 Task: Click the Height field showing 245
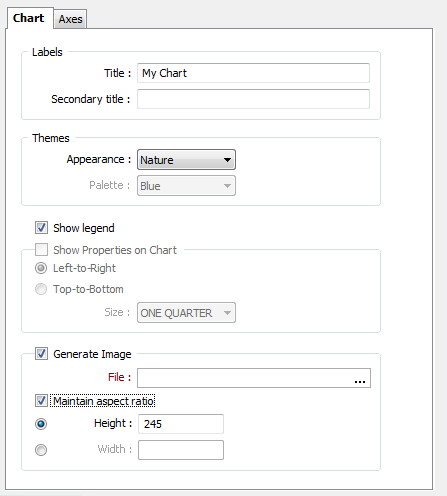click(181, 424)
